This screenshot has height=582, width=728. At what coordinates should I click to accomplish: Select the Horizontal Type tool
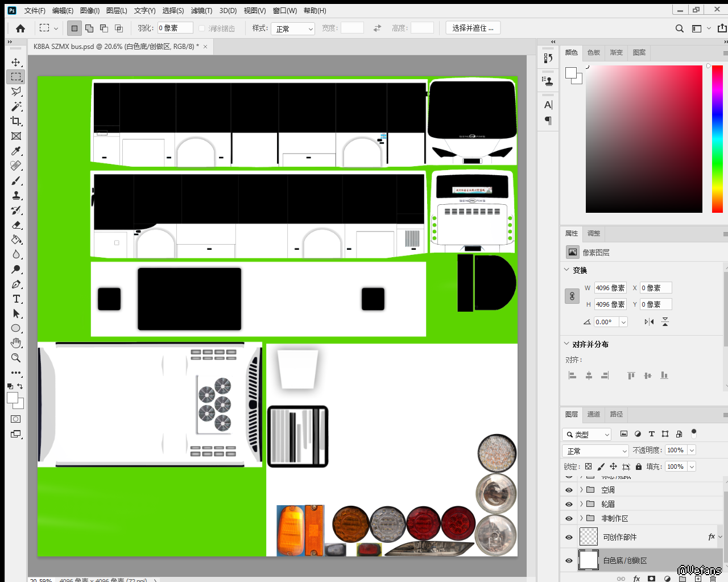pyautogui.click(x=16, y=299)
